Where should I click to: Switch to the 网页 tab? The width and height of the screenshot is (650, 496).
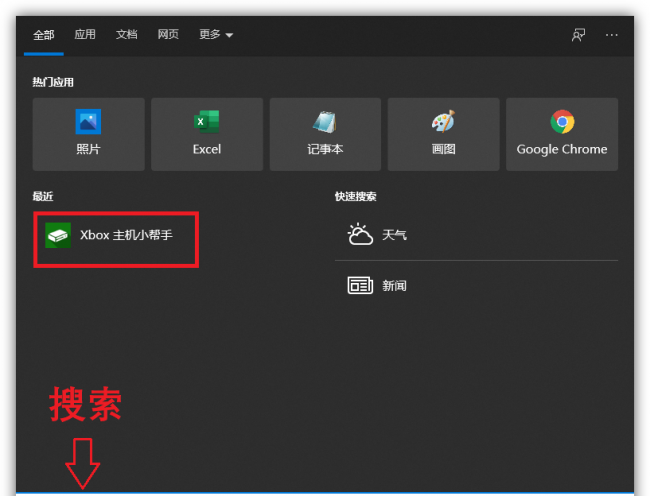point(168,34)
